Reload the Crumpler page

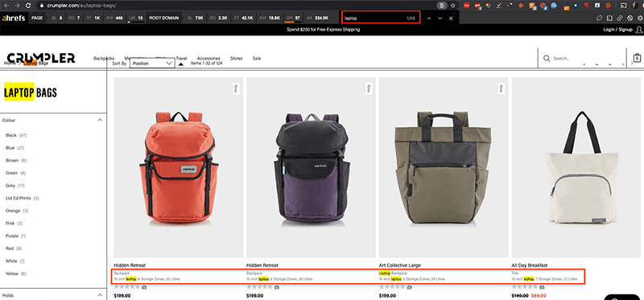[x=28, y=6]
